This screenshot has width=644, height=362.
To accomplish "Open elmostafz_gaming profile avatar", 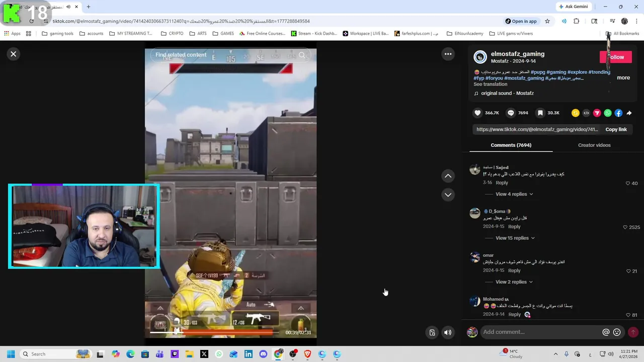I will pyautogui.click(x=480, y=57).
